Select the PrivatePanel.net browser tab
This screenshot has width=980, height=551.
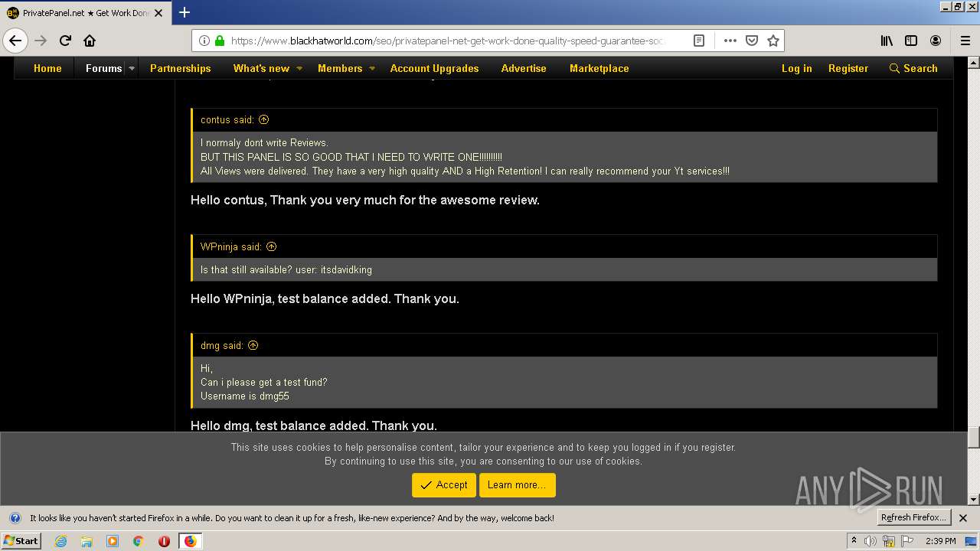click(84, 13)
